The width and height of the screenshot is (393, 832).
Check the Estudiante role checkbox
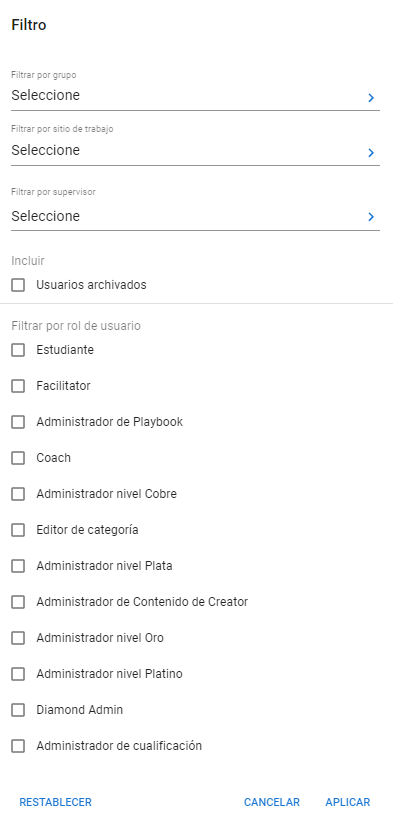(x=18, y=350)
